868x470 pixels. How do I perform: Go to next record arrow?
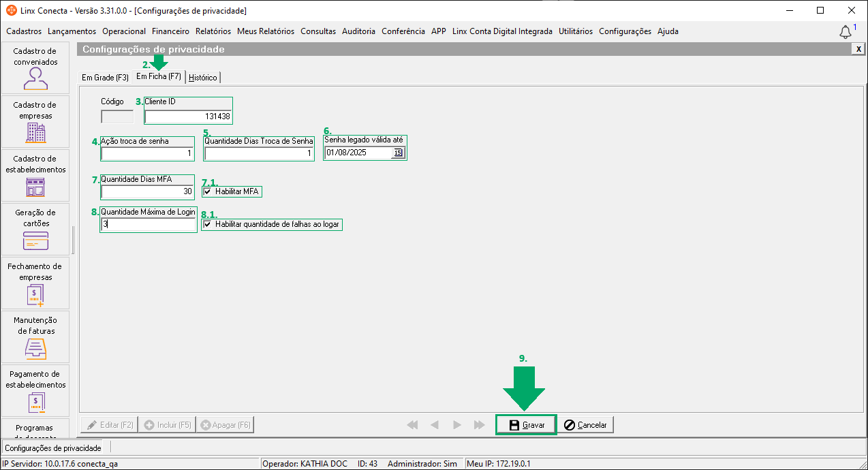pyautogui.click(x=457, y=424)
